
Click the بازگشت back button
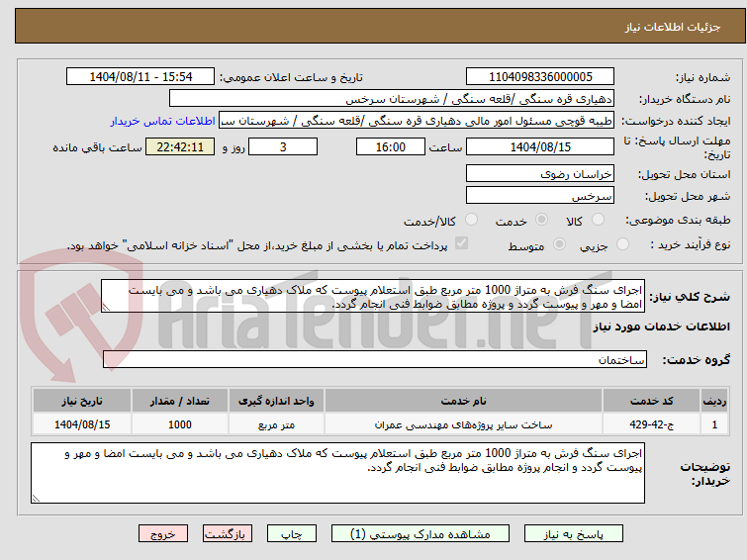228,534
